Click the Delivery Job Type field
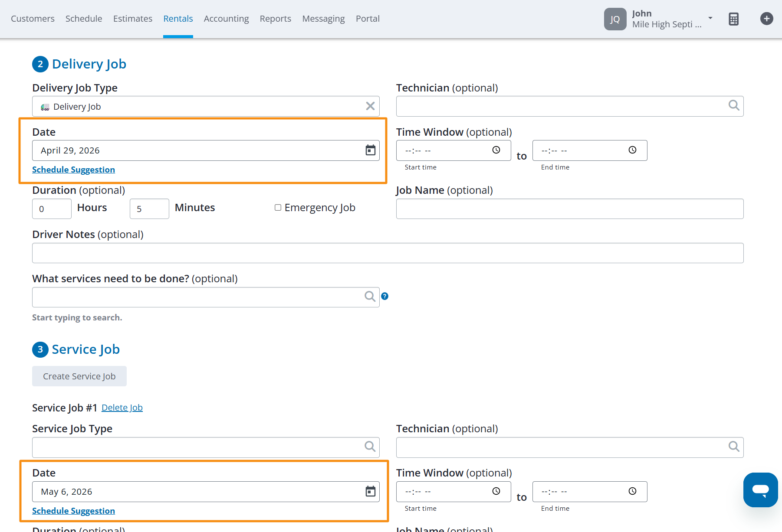Screen dimensions: 782x532 pyautogui.click(x=206, y=106)
